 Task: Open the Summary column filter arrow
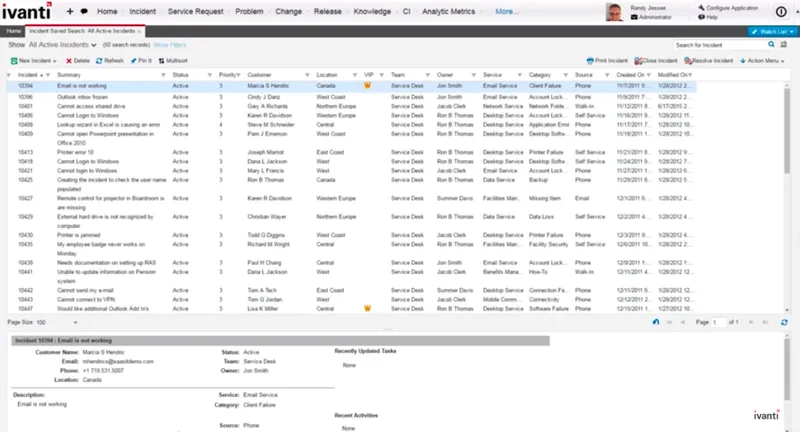coord(163,75)
